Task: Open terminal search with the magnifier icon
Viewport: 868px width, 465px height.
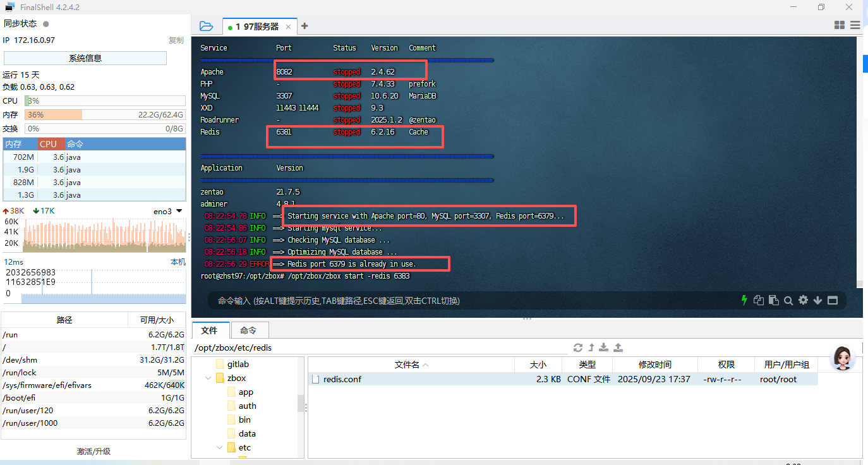Action: pyautogui.click(x=788, y=300)
